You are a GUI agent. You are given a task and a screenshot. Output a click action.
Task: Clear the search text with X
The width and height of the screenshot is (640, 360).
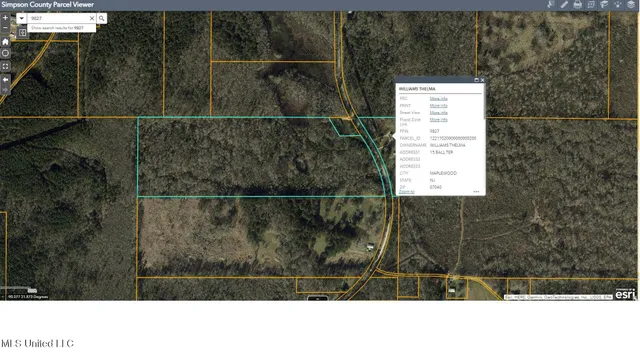(92, 18)
